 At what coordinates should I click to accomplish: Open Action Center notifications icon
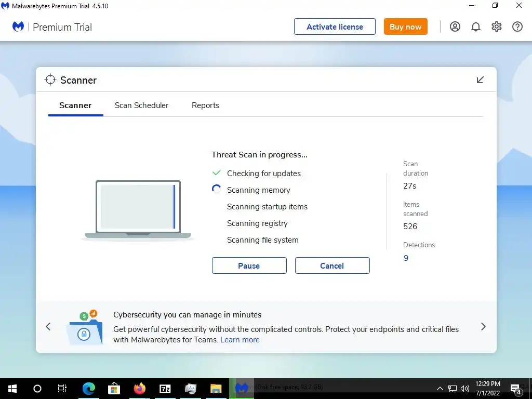515,389
